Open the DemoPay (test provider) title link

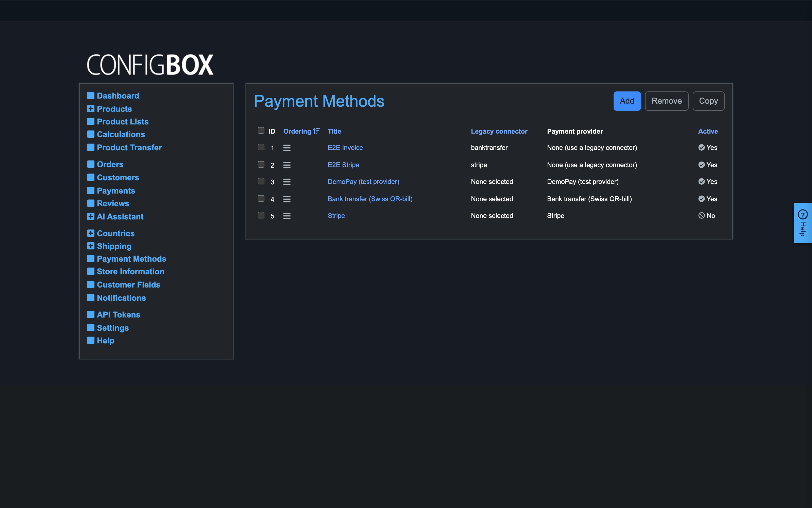pyautogui.click(x=363, y=182)
